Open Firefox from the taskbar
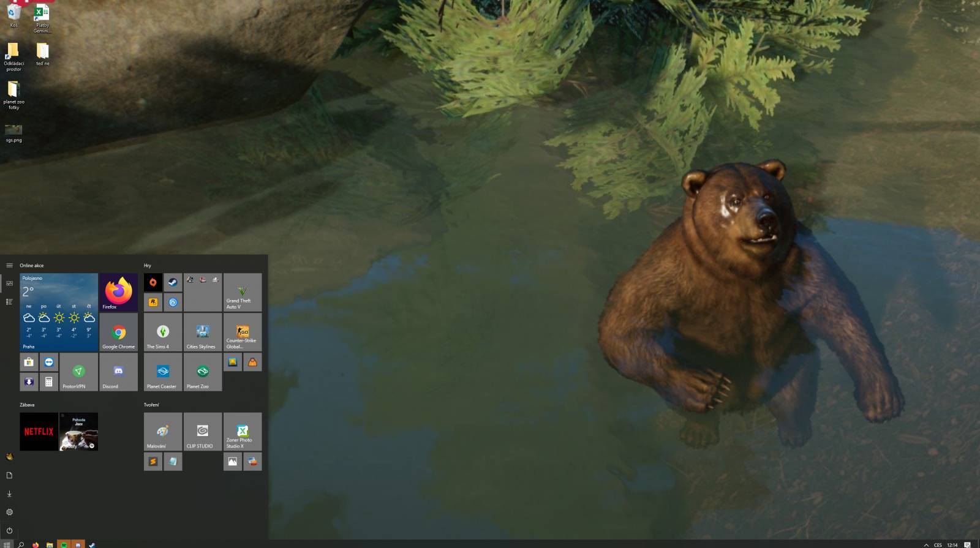This screenshot has height=548, width=980. click(36, 544)
